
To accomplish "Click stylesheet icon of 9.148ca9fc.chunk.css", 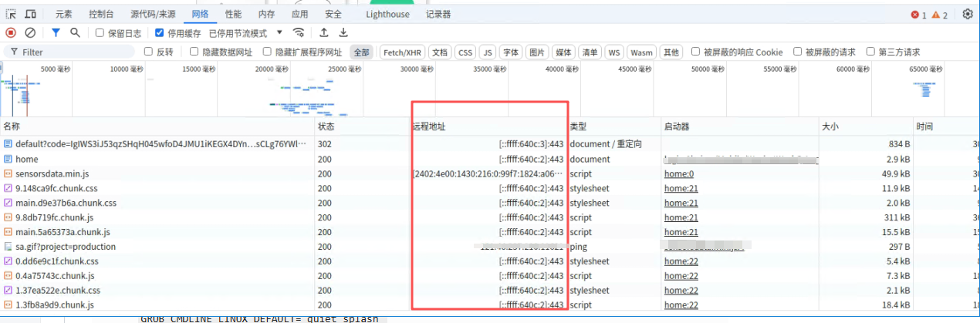I will click(x=8, y=188).
